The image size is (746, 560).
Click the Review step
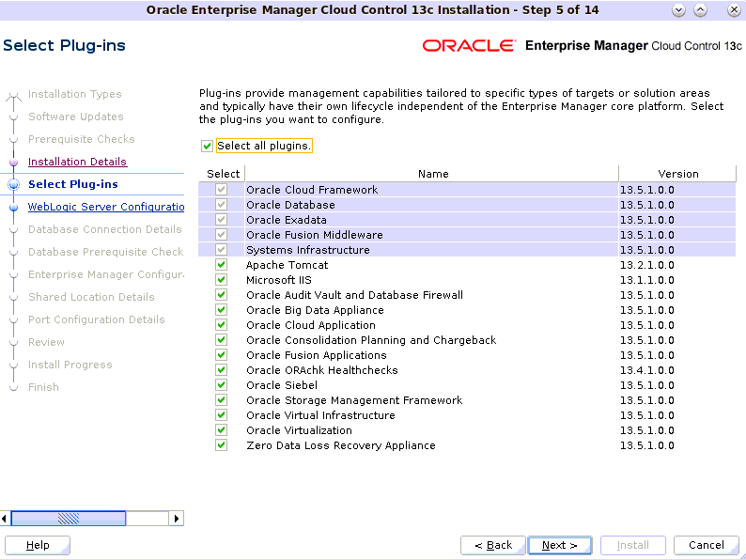46,342
